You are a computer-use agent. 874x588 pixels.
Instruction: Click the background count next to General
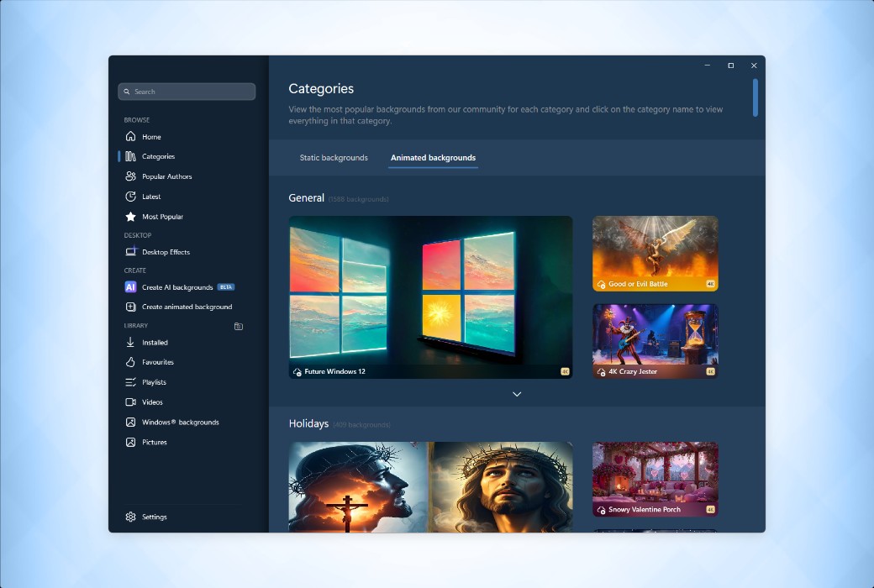tap(358, 199)
